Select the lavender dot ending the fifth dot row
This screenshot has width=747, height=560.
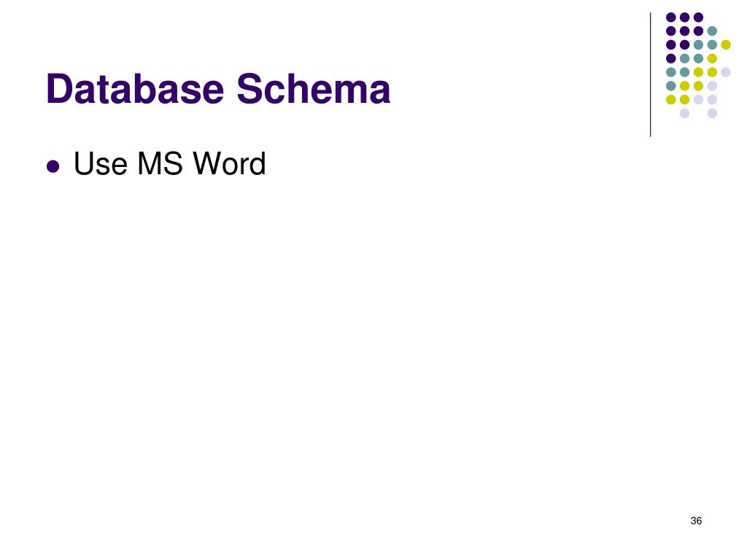pyautogui.click(x=726, y=72)
